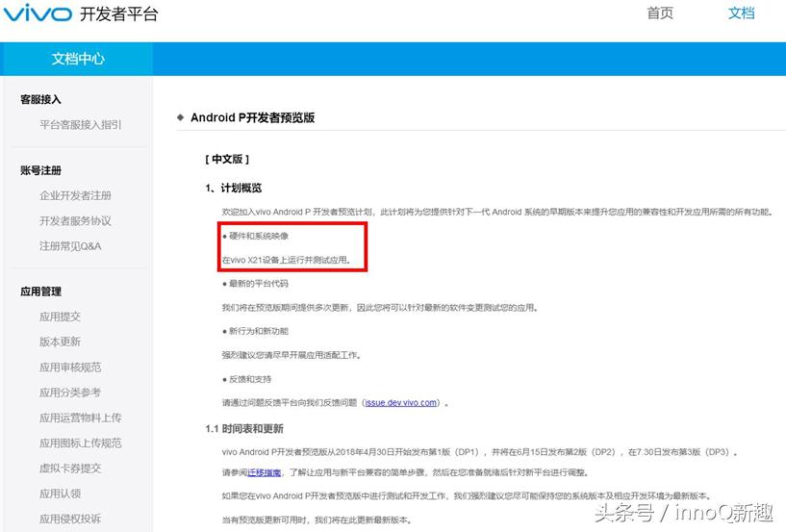This screenshot has width=786, height=532.
Task: Open 企业开发者注册 in the sidebar
Action: coord(75,195)
